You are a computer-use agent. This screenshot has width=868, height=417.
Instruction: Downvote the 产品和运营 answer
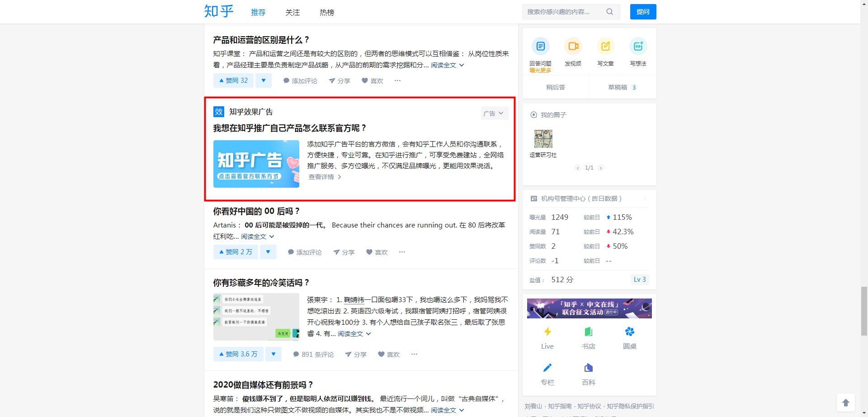[264, 81]
